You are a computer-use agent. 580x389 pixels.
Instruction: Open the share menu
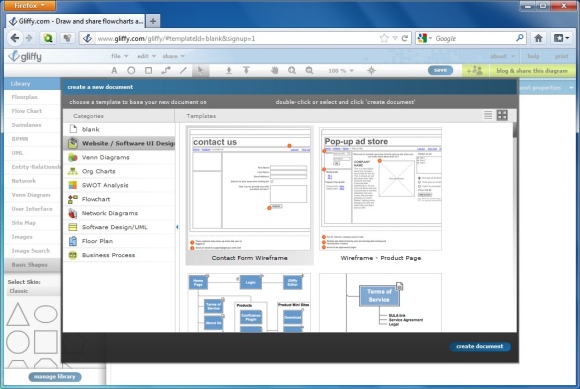click(173, 56)
